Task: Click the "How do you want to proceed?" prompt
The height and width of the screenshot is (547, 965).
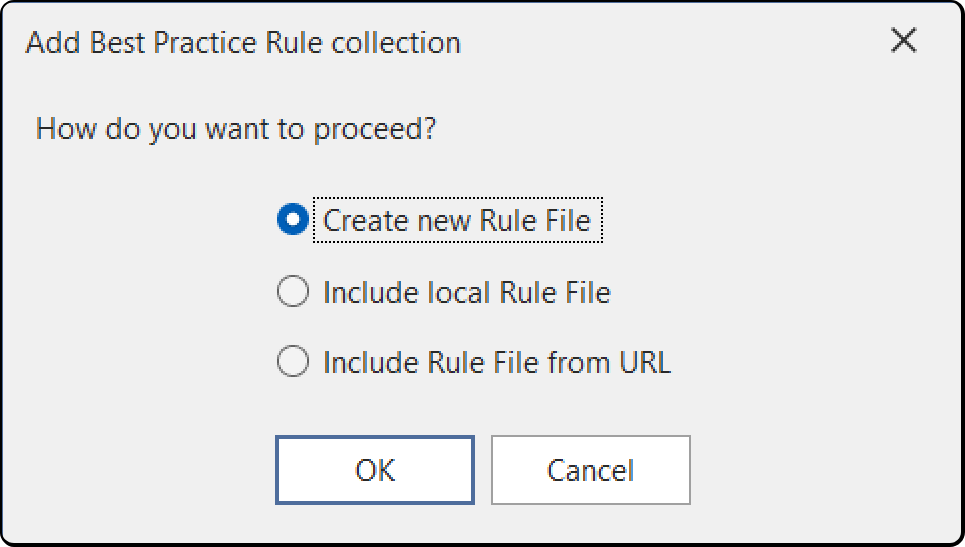Action: pyautogui.click(x=236, y=130)
